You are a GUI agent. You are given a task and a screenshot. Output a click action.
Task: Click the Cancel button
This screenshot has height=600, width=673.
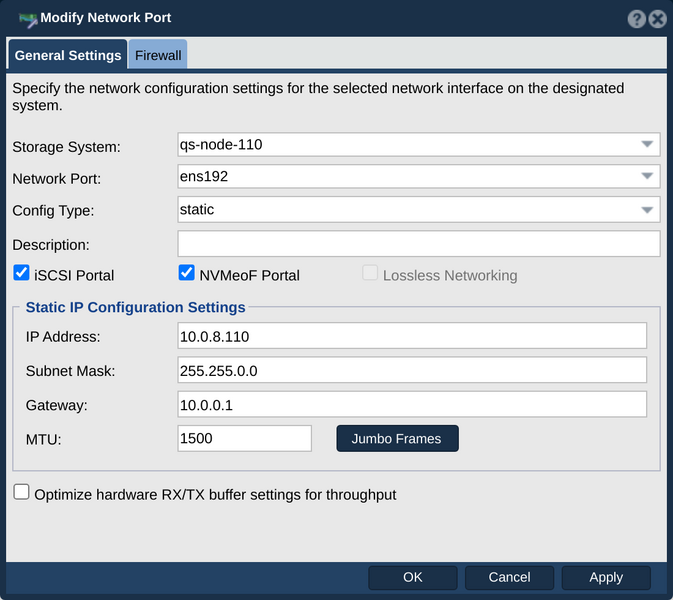point(509,578)
